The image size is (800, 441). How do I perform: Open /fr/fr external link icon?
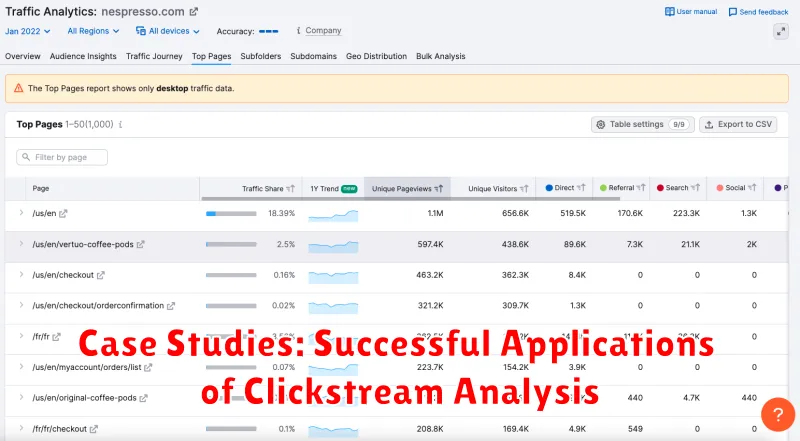click(x=56, y=337)
